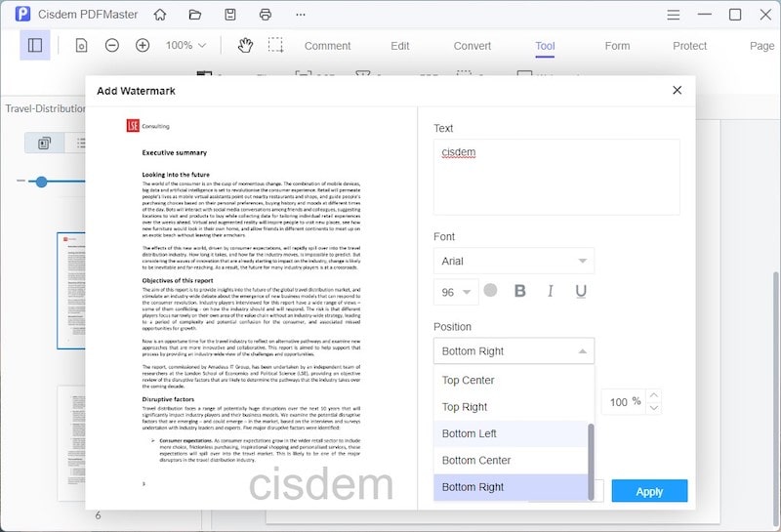Click the main window vertical scrollbar
This screenshot has width=781, height=532.
point(776,398)
